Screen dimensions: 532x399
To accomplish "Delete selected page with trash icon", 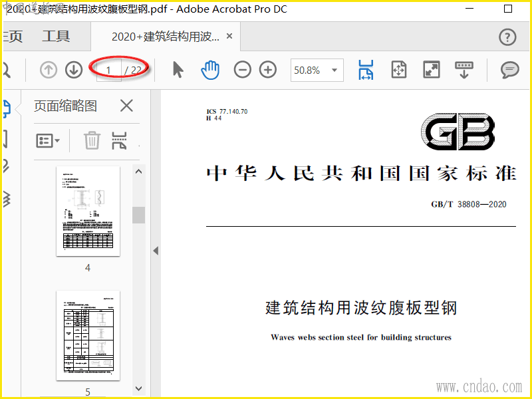I will 92,140.
